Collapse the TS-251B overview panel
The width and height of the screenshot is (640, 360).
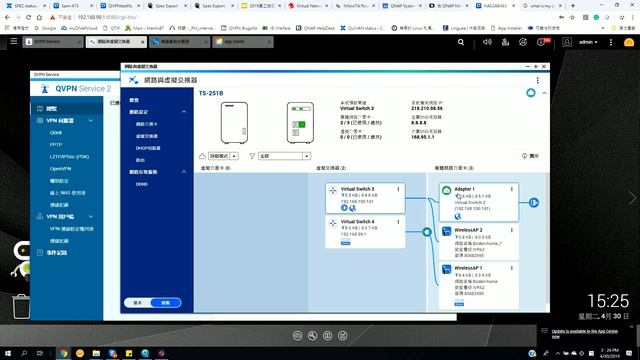click(544, 93)
